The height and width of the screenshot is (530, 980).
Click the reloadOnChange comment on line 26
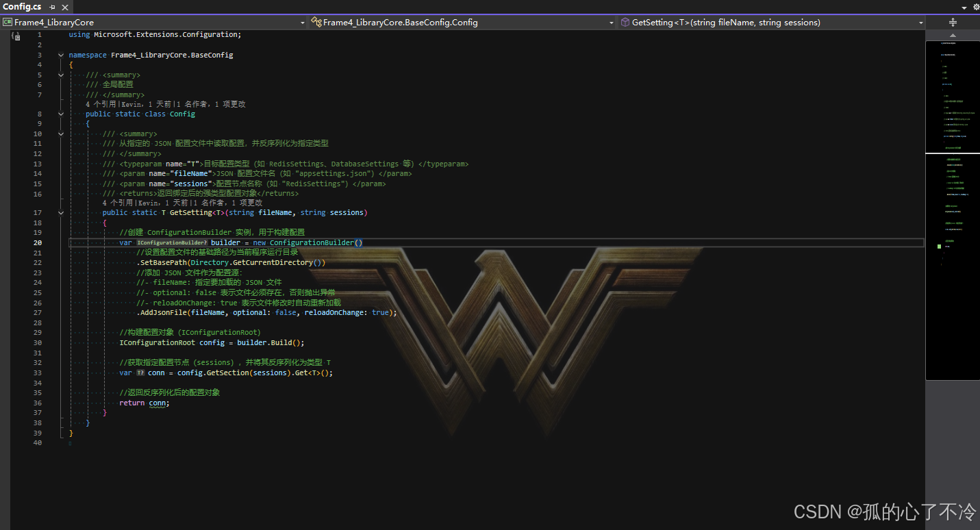(238, 303)
